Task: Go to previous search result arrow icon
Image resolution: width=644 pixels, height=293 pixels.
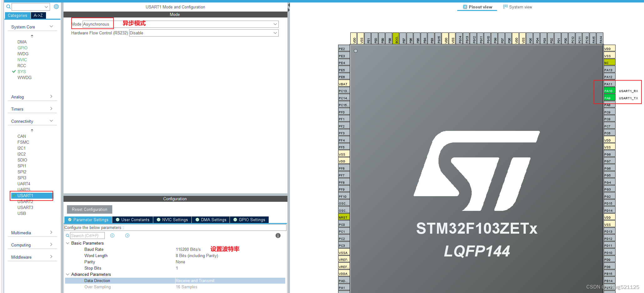Action: coord(112,236)
